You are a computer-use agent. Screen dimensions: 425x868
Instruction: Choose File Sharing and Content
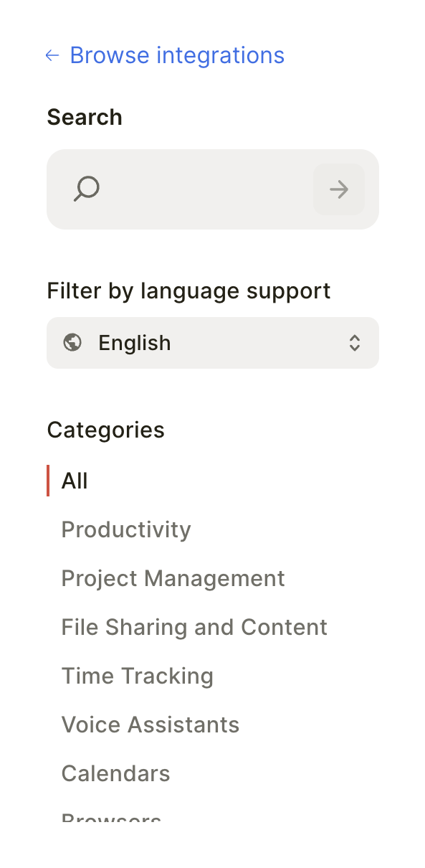point(194,627)
